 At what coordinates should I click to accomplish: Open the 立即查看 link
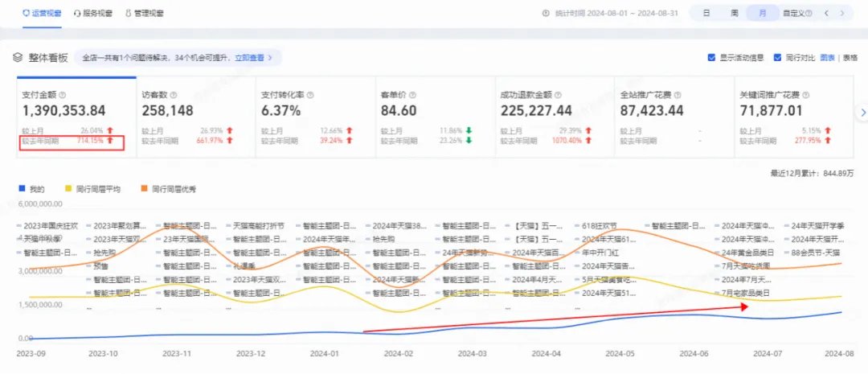[253, 58]
